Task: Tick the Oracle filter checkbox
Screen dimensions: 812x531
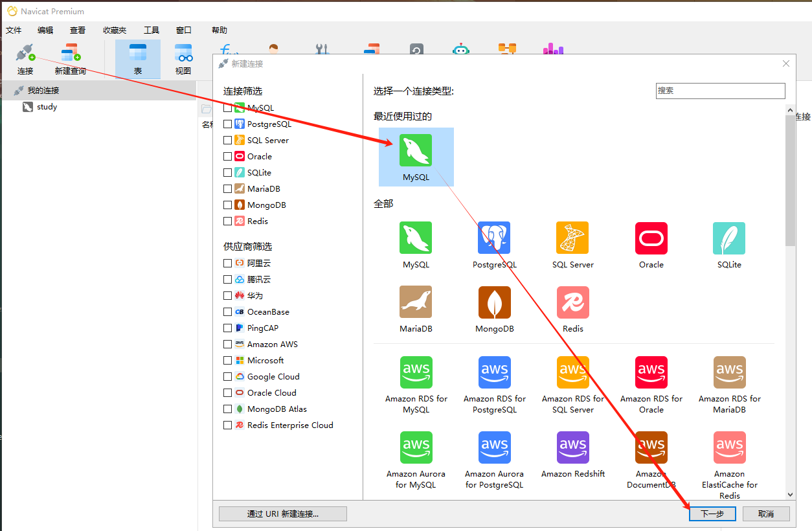Action: [x=227, y=156]
